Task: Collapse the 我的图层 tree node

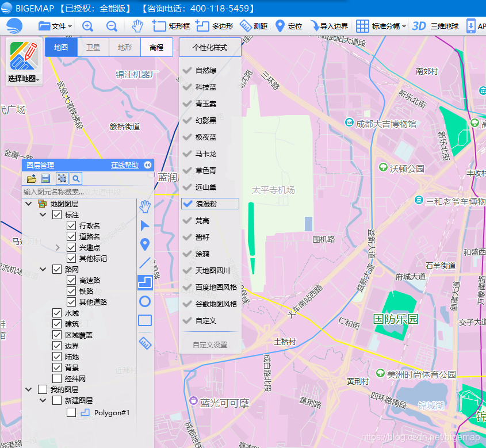Action: (x=29, y=389)
